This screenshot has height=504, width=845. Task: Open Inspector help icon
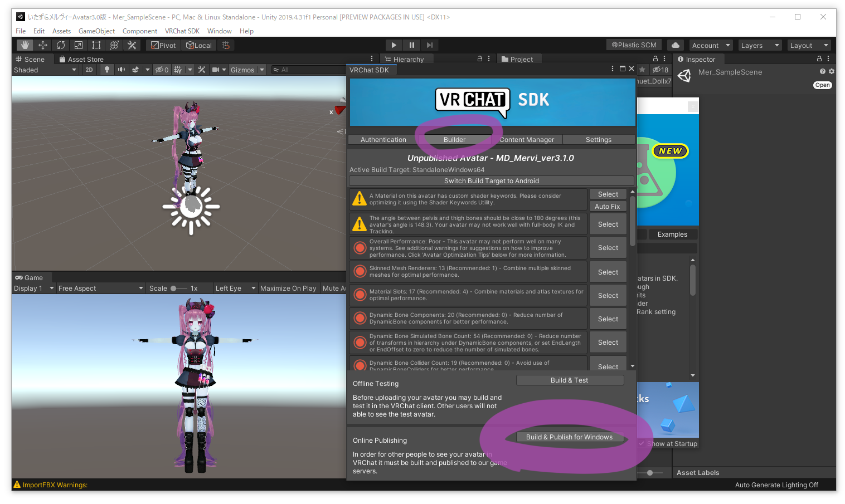coord(823,71)
